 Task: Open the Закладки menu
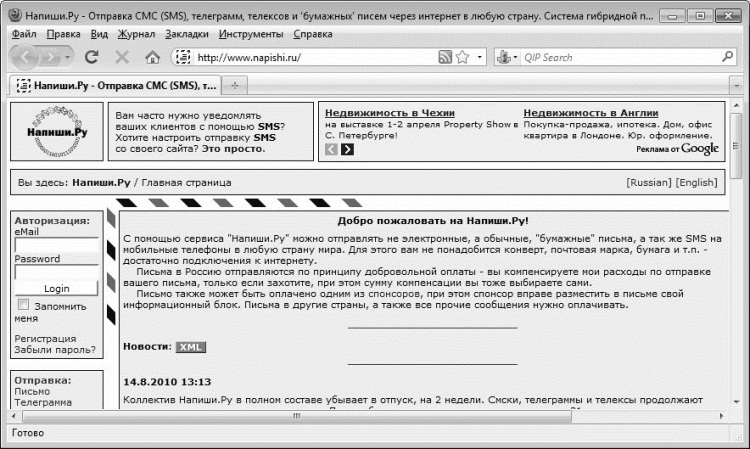click(187, 34)
